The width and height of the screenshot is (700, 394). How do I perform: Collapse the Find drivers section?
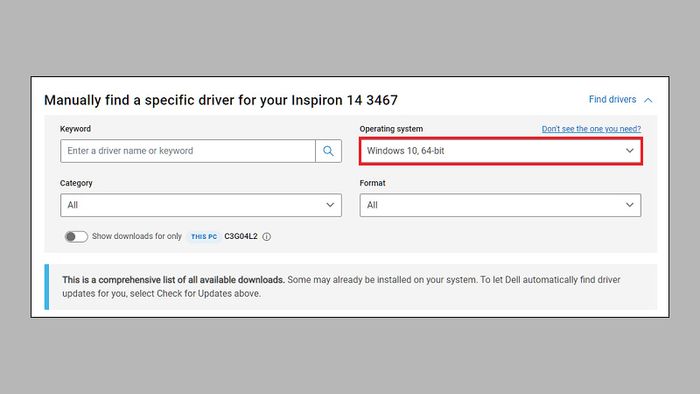621,100
